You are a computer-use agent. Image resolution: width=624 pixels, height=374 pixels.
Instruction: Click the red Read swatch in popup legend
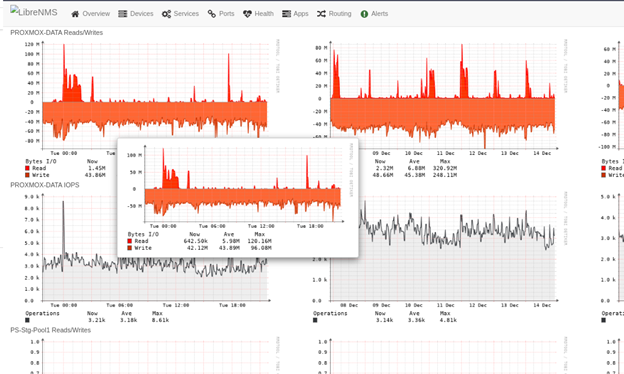click(130, 241)
